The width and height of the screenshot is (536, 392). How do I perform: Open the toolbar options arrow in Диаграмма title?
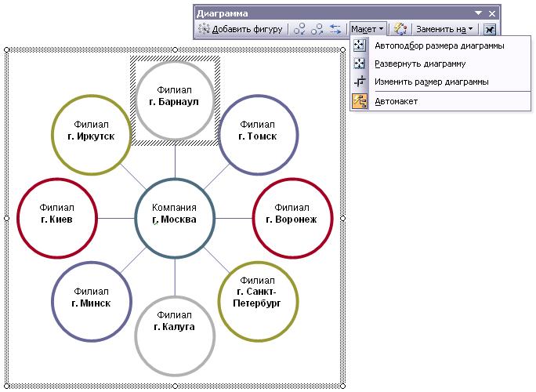point(478,13)
